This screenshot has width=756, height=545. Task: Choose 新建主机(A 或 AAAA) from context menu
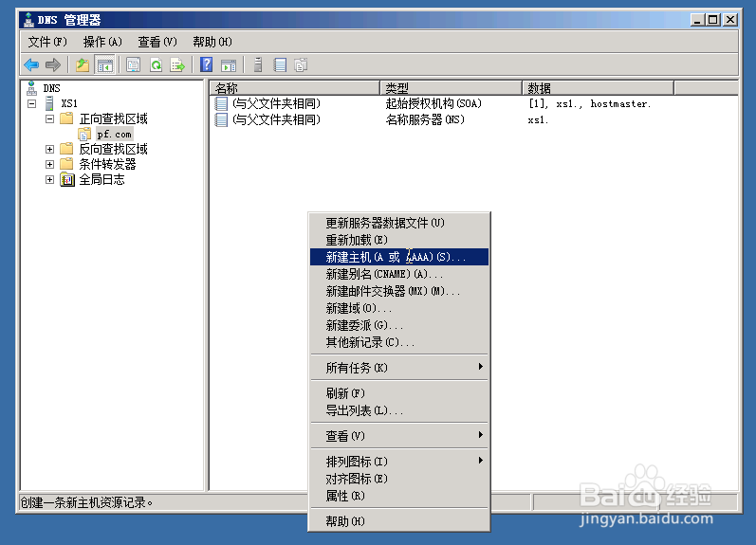click(x=399, y=257)
